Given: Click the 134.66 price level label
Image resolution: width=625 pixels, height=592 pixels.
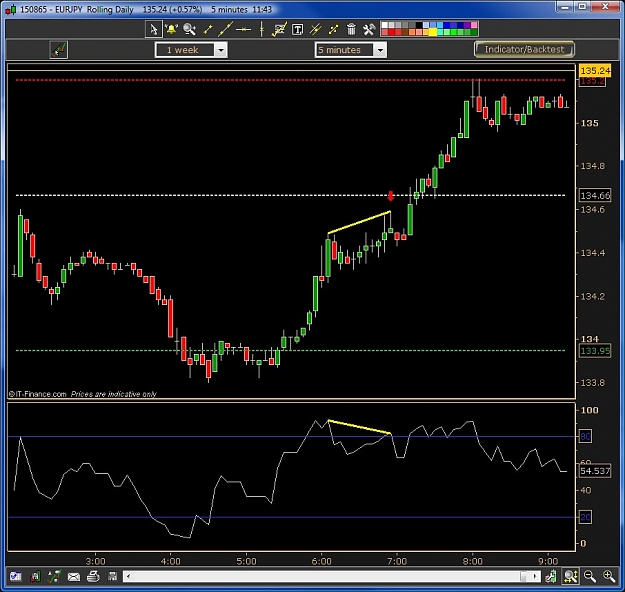Looking at the screenshot, I should coord(595,196).
